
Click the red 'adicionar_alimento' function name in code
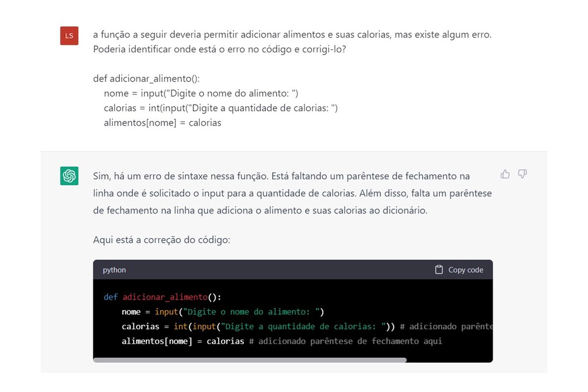165,297
